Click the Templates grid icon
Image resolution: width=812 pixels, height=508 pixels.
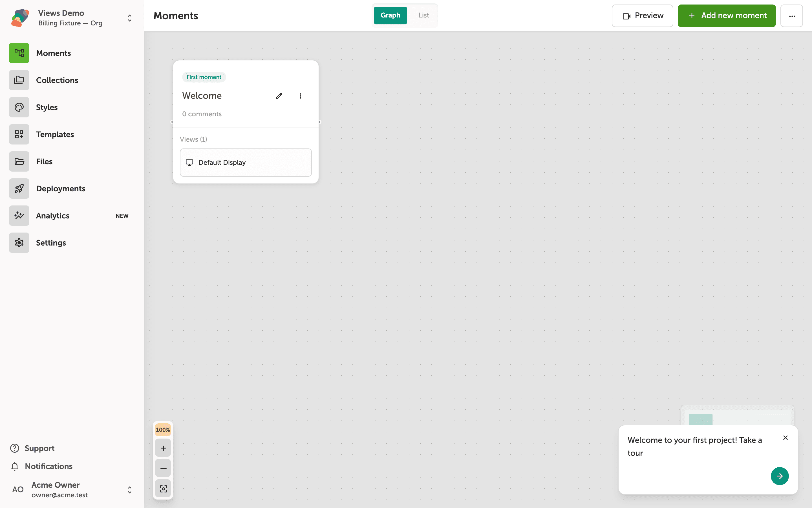19,134
